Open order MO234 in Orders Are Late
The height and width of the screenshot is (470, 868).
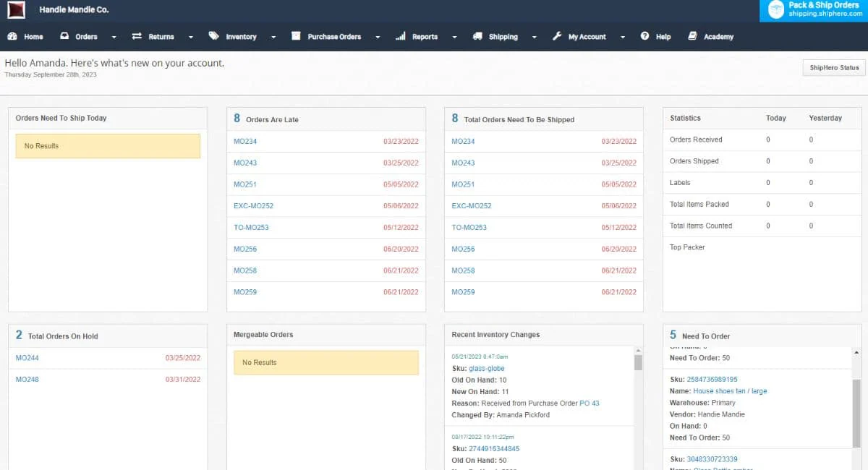(x=245, y=142)
